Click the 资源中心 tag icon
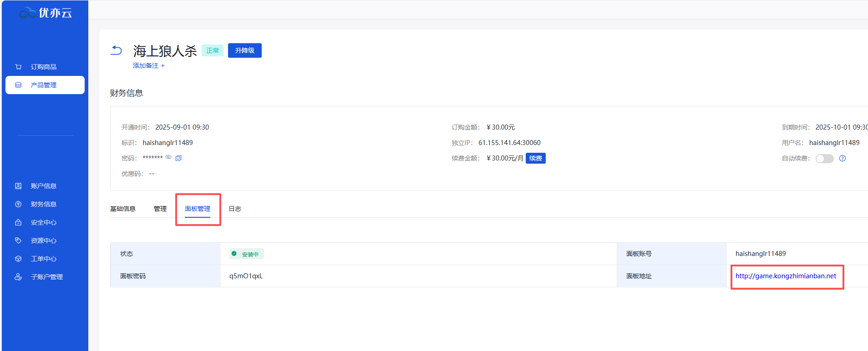This screenshot has height=351, width=868. [x=18, y=241]
